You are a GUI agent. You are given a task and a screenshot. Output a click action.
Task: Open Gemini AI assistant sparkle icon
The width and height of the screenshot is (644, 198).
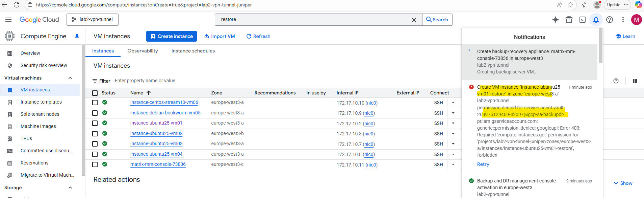(x=556, y=20)
